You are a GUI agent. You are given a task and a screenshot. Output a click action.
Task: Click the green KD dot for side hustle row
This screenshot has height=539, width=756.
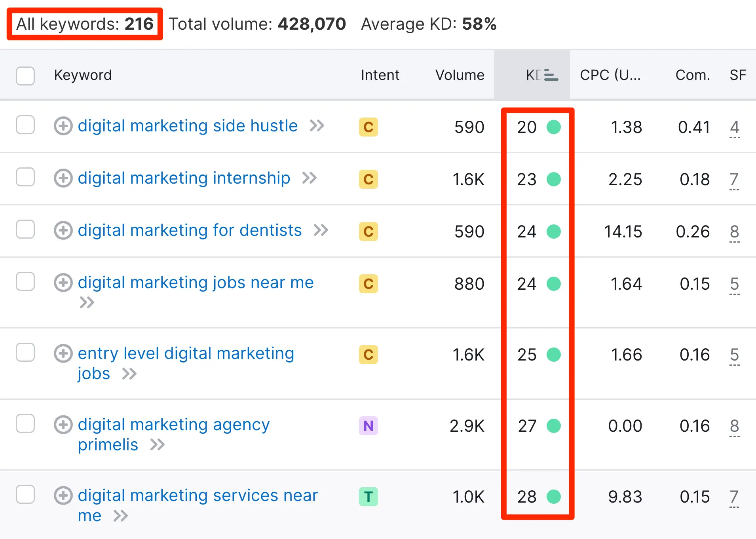pos(554,127)
